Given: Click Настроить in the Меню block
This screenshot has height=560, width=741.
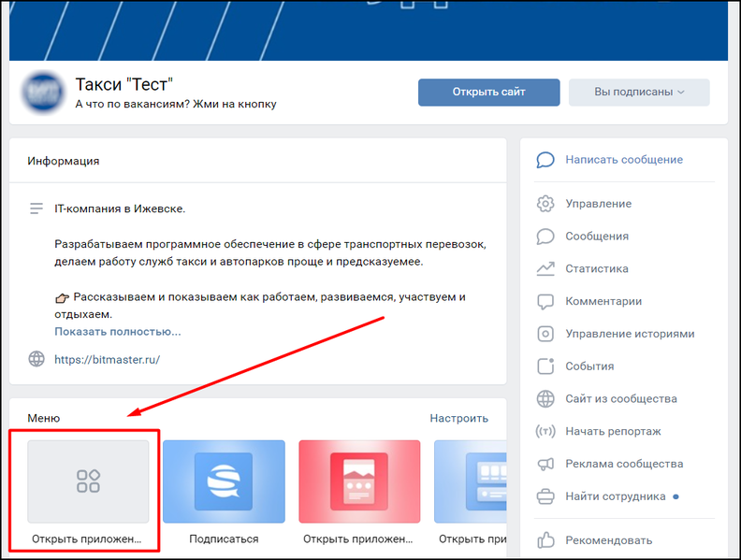Looking at the screenshot, I should (x=458, y=418).
